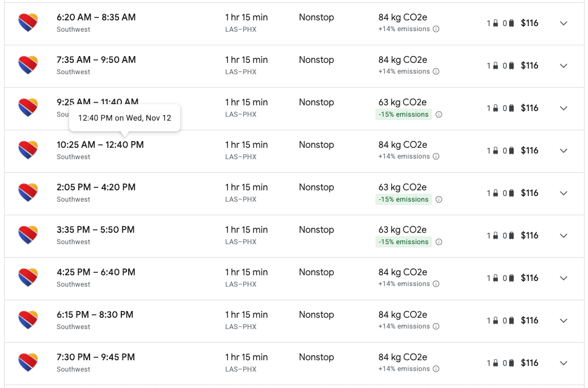Open emissions info for 9:25 AM flight
The image size is (588, 388).
[x=439, y=114]
